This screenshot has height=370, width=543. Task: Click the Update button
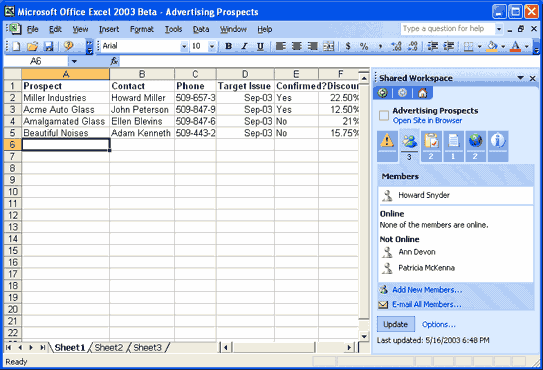(x=395, y=324)
